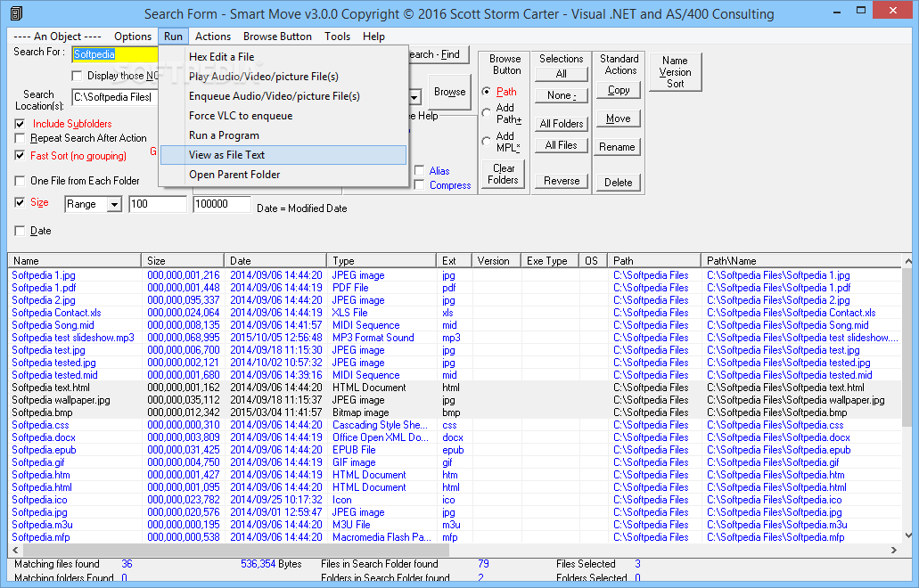
Task: Choose Play Audio/Video/picture File(s)
Action: [283, 77]
